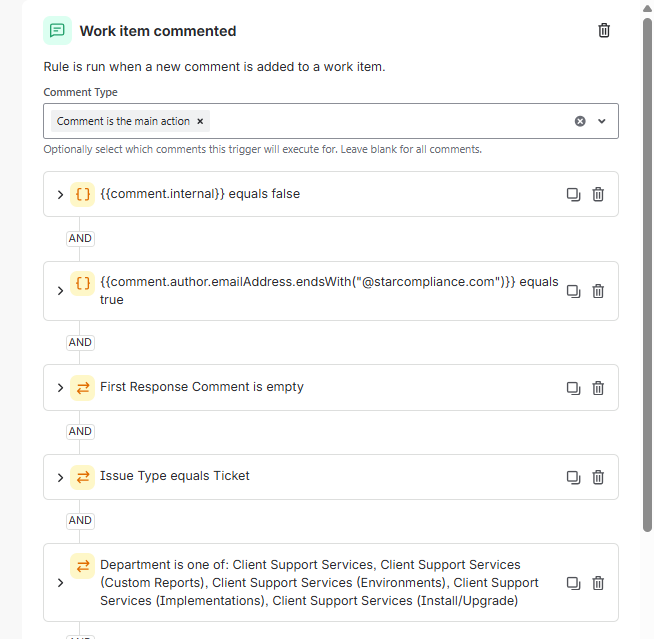This screenshot has width=654, height=639.
Task: Click the vertical scrollbar thumb
Action: point(647,273)
